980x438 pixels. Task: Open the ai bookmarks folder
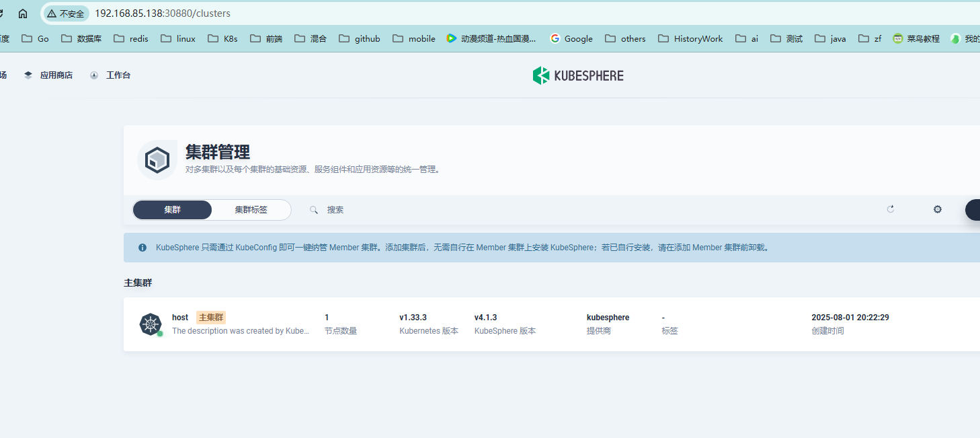pos(747,38)
